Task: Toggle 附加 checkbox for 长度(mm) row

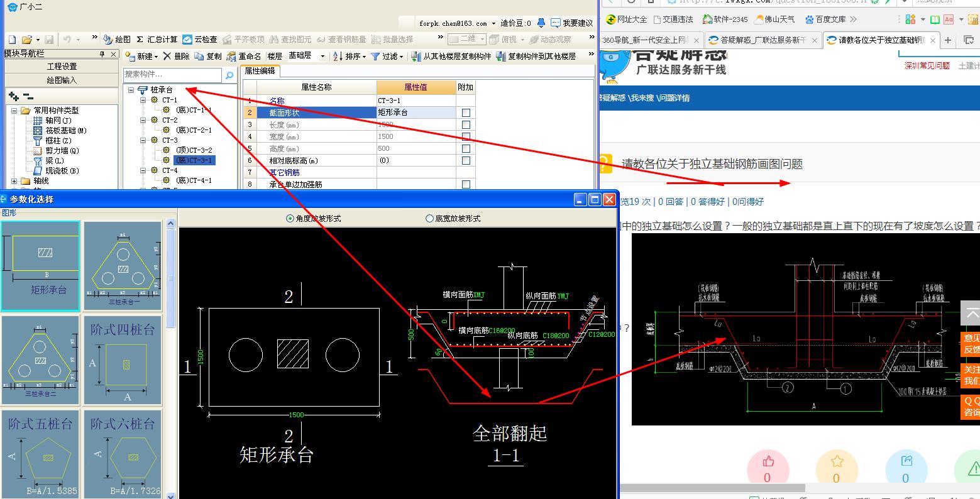Action: pyautogui.click(x=466, y=124)
